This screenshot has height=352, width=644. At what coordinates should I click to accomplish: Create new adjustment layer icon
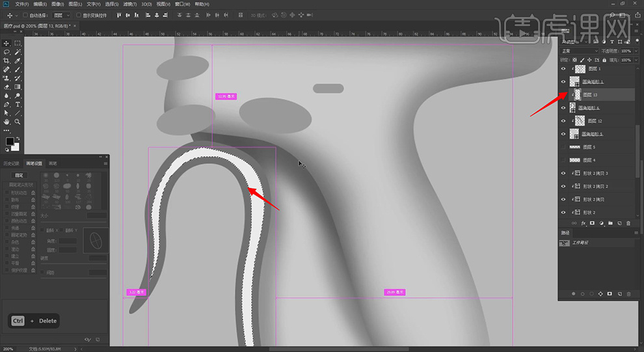pos(601,223)
